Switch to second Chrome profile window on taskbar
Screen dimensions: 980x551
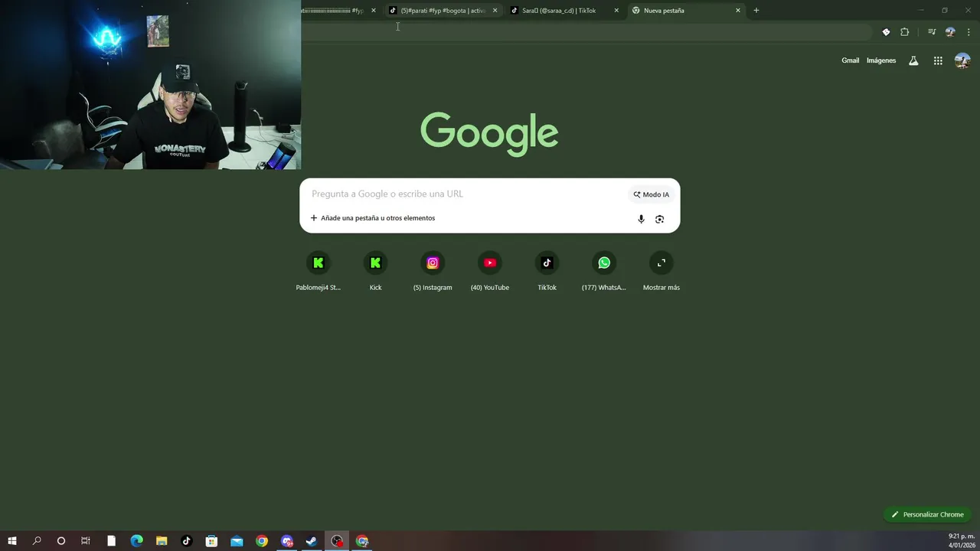click(x=362, y=541)
